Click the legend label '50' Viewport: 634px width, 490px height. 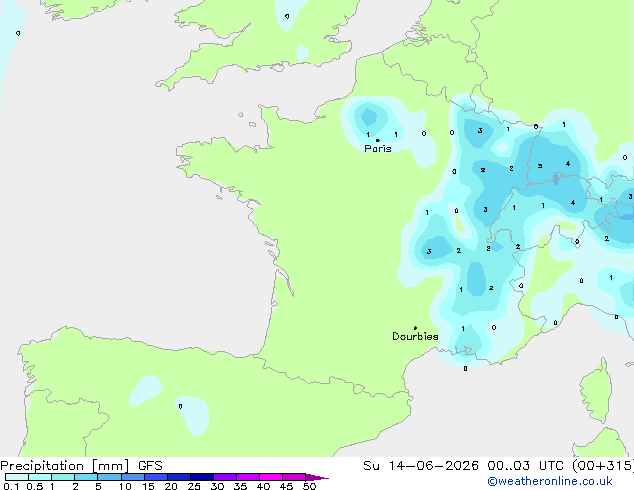click(309, 486)
